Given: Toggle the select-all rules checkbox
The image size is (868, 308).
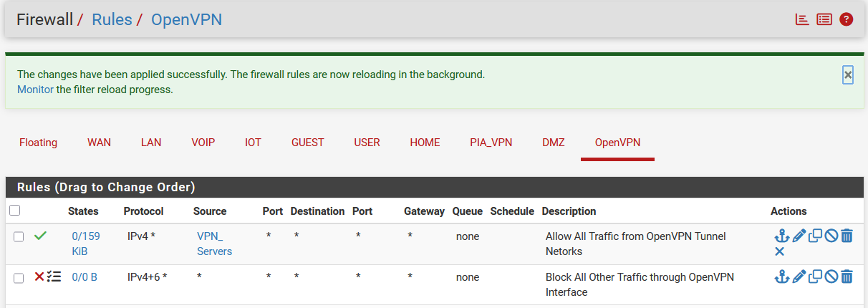Looking at the screenshot, I should [x=15, y=211].
